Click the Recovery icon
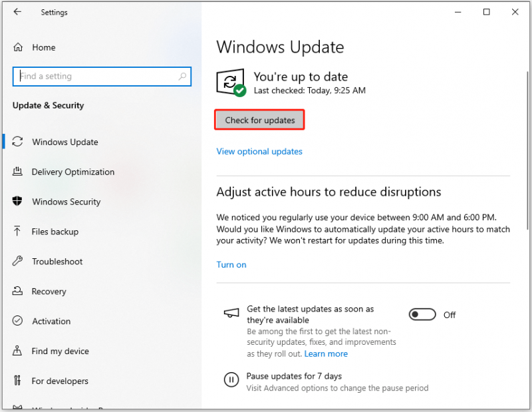This screenshot has height=412, width=532. [x=17, y=291]
